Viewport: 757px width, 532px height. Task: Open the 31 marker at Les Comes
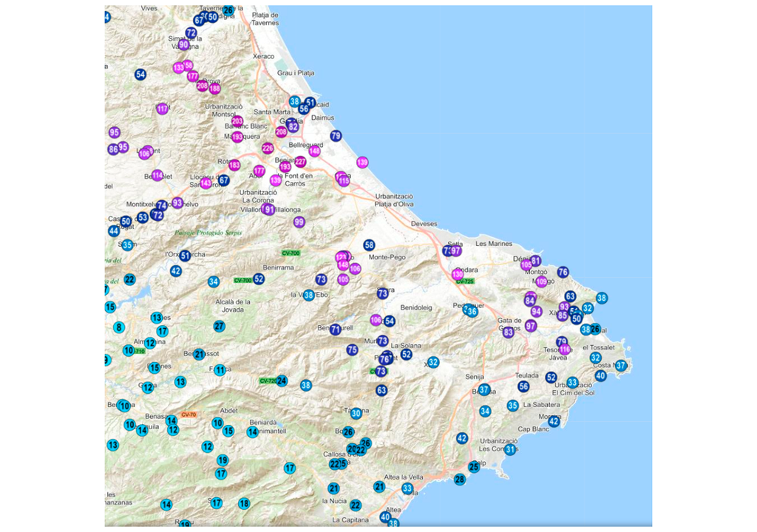[510, 449]
